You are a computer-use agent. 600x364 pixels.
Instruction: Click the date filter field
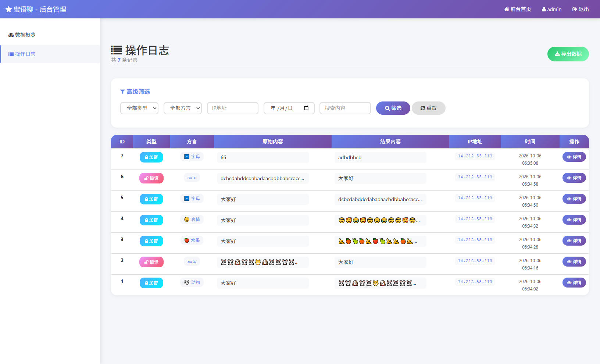pyautogui.click(x=289, y=108)
